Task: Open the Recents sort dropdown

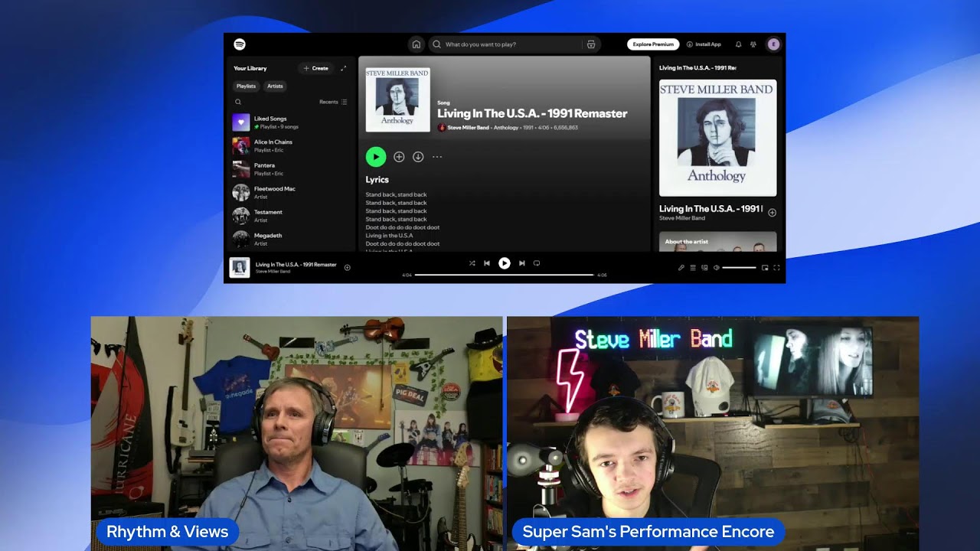Action: [333, 102]
